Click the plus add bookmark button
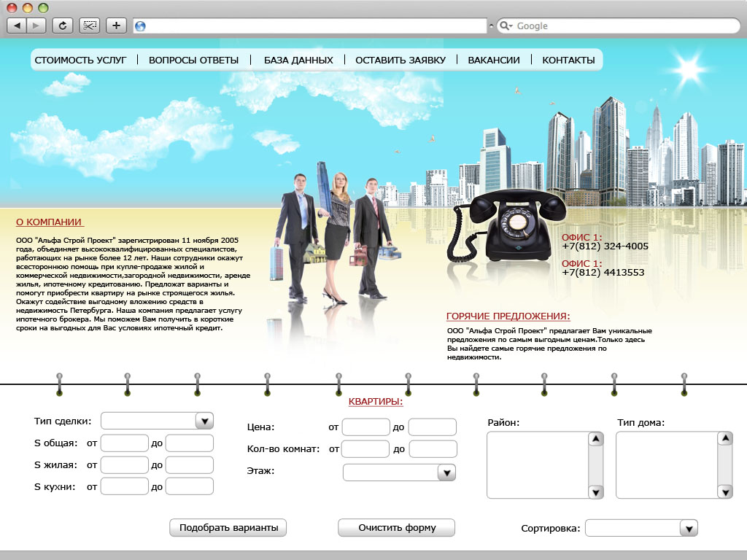This screenshot has height=560, width=747. click(x=116, y=26)
